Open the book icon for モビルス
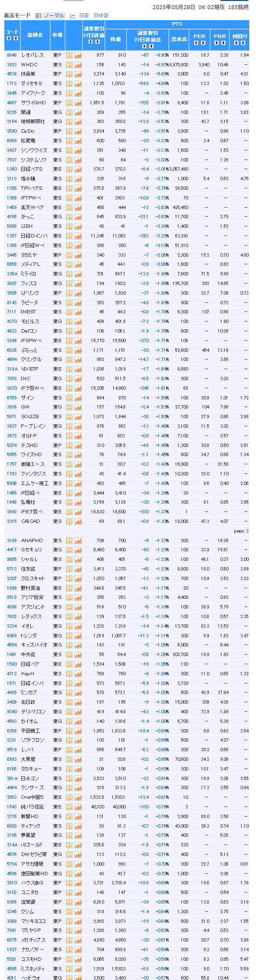 pos(69,322)
